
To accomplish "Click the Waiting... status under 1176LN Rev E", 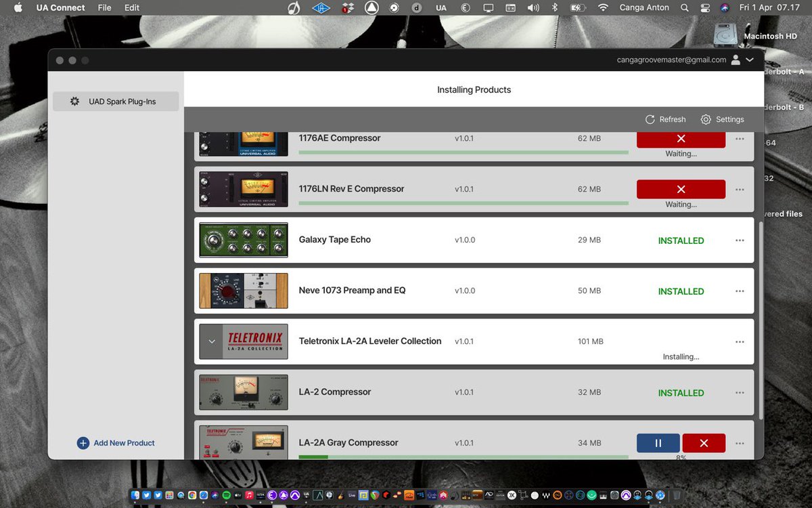I will click(681, 205).
